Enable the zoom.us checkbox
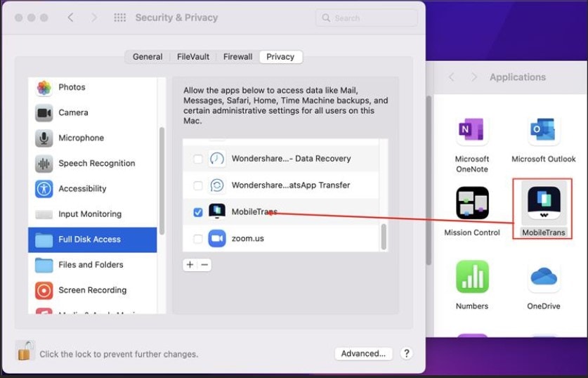The width and height of the screenshot is (588, 378). 197,239
